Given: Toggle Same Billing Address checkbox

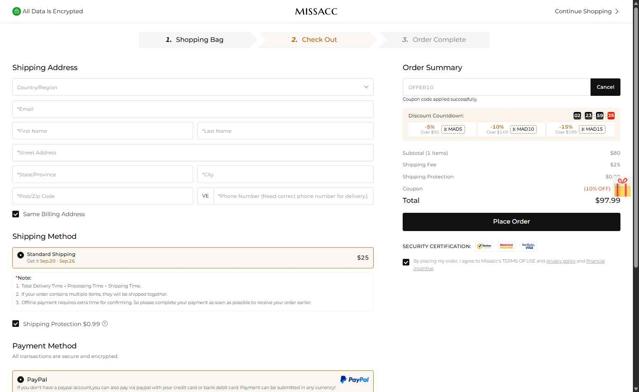Looking at the screenshot, I should (15, 214).
